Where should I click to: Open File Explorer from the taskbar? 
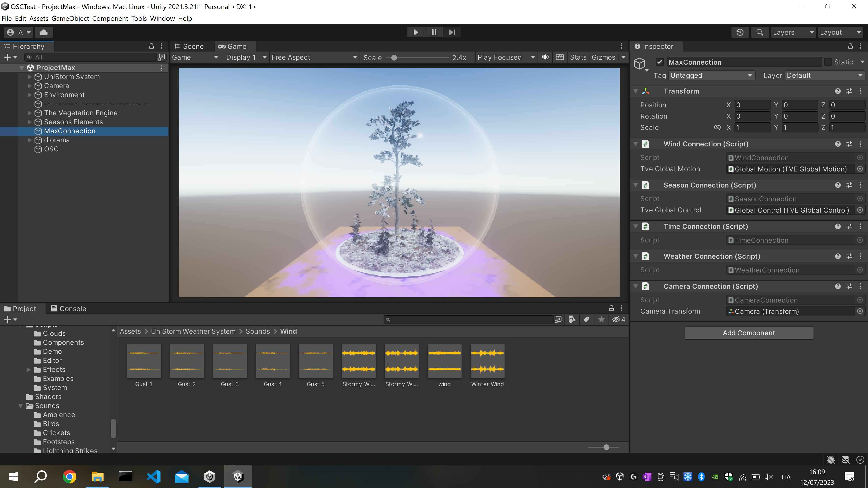(97, 476)
